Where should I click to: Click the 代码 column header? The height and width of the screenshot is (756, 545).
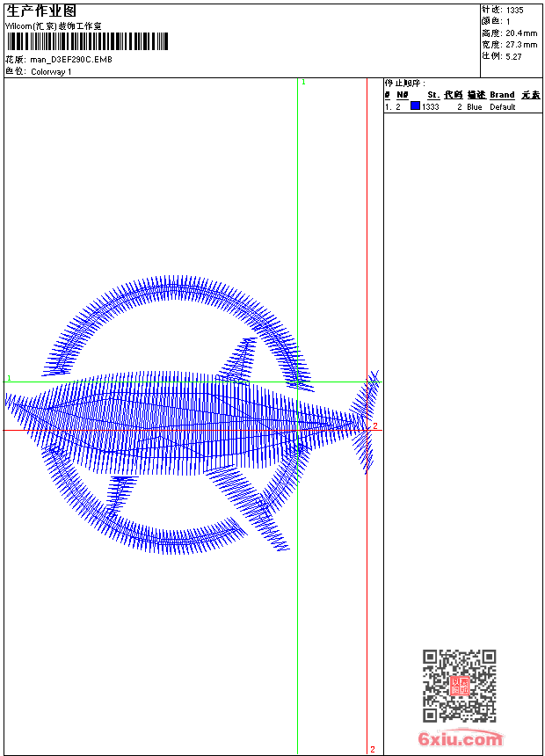click(x=454, y=95)
